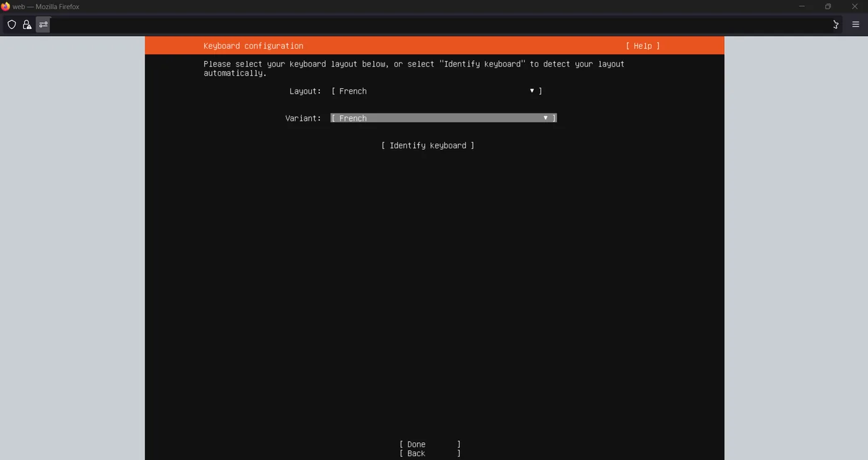Click the Identify keyboard button
Image resolution: width=868 pixels, height=460 pixels.
pos(428,146)
